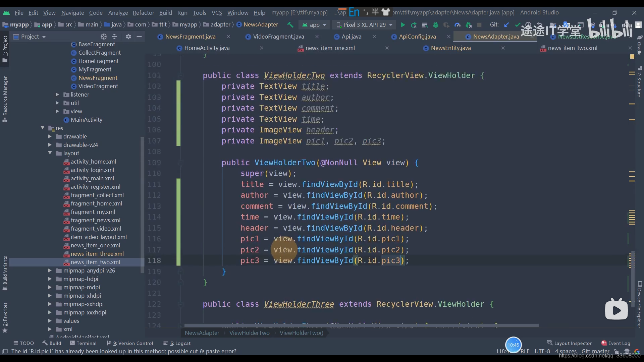Click the Apply Changes and Restart icon

click(414, 25)
